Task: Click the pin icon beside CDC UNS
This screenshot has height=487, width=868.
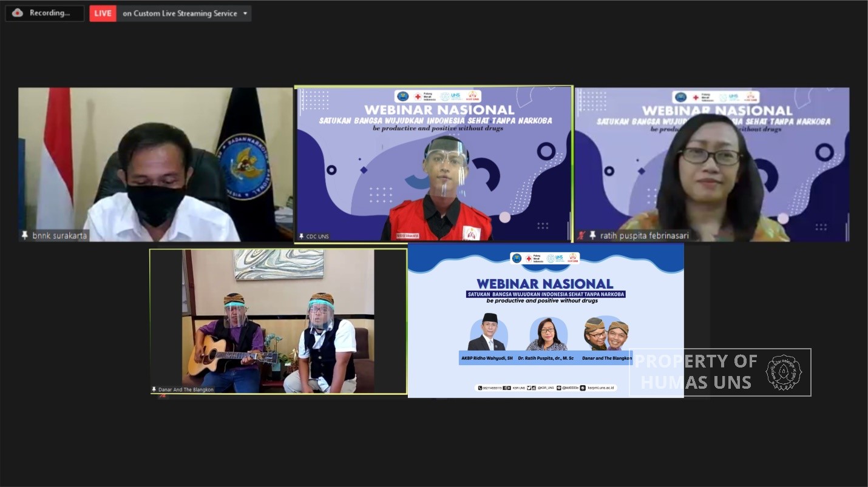Action: click(302, 236)
